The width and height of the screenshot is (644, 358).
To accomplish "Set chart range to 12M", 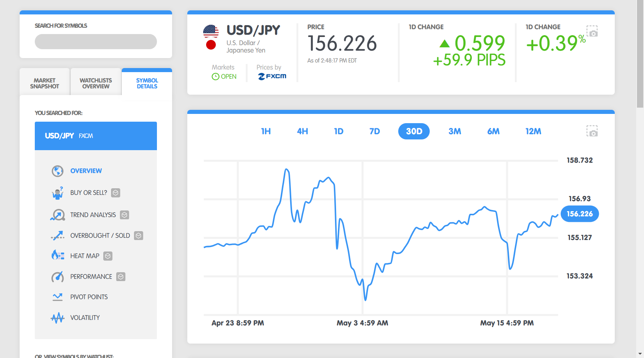I will (533, 131).
